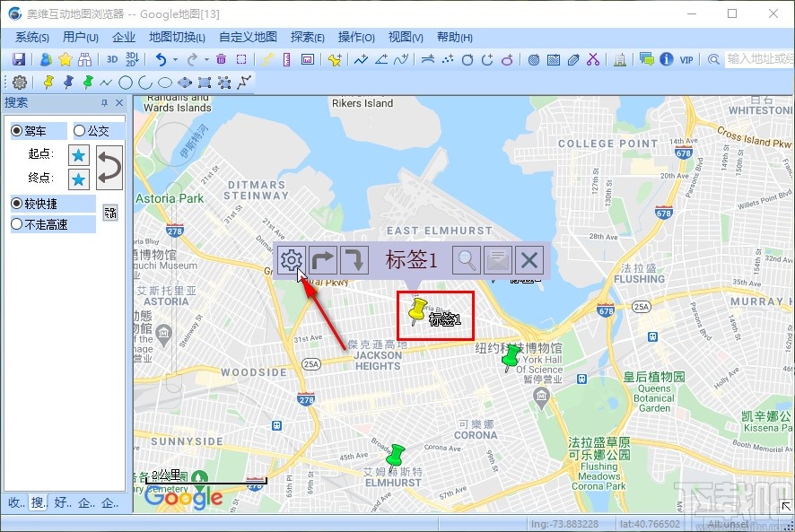
Task: Click the Undo icon
Action: pyautogui.click(x=162, y=59)
